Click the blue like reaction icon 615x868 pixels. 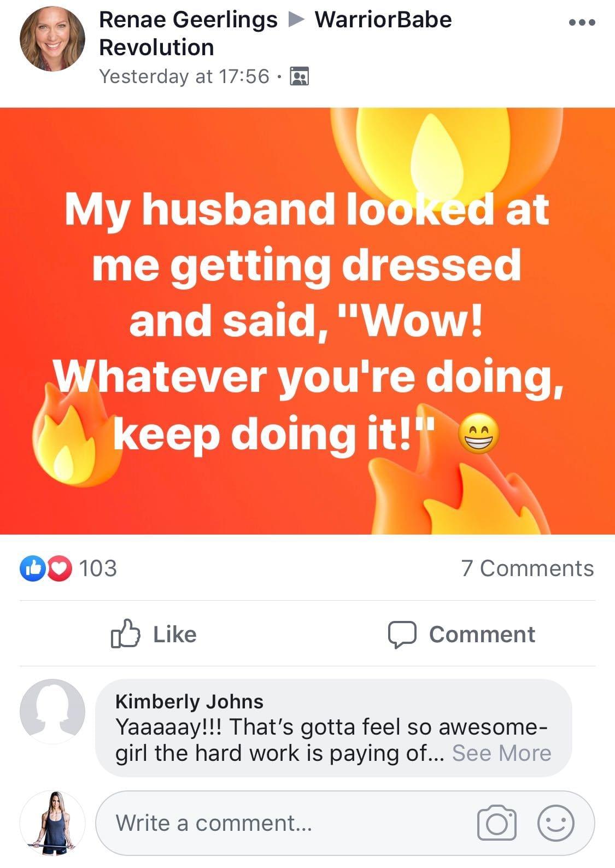tap(31, 568)
